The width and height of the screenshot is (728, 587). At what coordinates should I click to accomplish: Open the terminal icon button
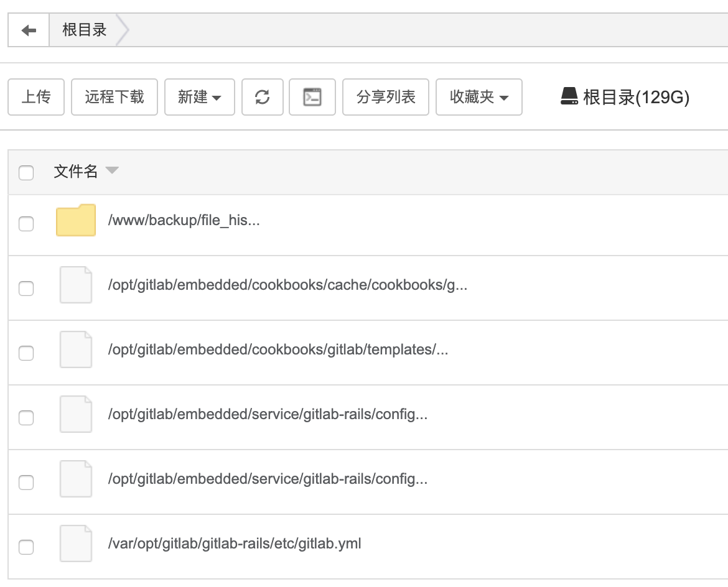coord(312,97)
